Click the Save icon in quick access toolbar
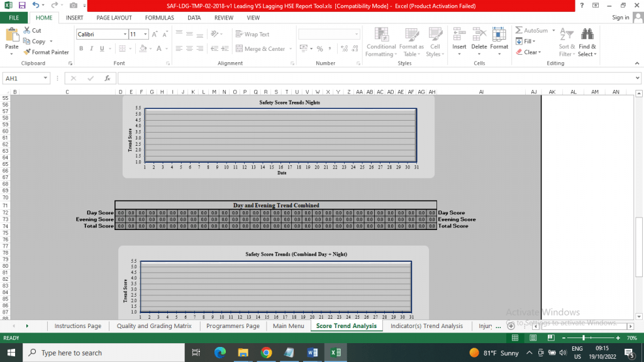 tap(22, 5)
